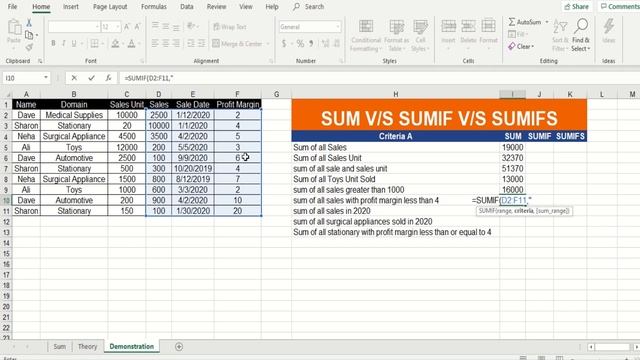Click the Share button
640x360 pixels.
[x=576, y=7]
